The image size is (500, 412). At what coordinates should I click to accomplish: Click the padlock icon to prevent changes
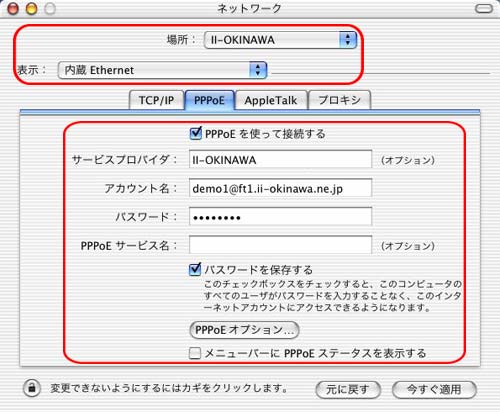point(32,388)
